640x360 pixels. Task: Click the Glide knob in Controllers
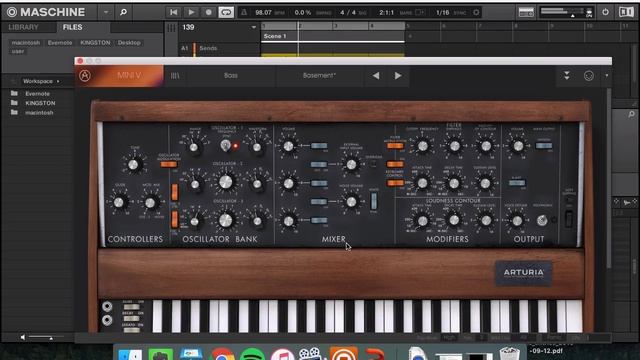point(118,202)
